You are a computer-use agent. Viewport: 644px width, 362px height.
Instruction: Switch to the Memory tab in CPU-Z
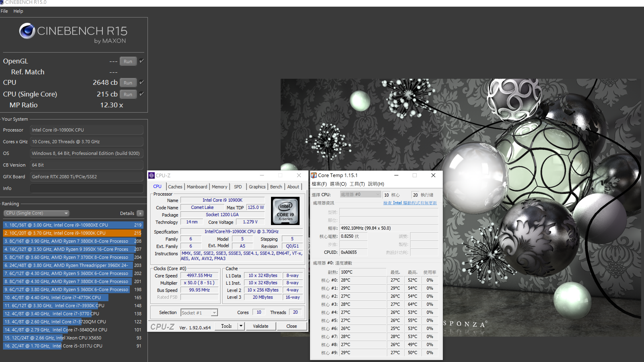[x=219, y=187]
